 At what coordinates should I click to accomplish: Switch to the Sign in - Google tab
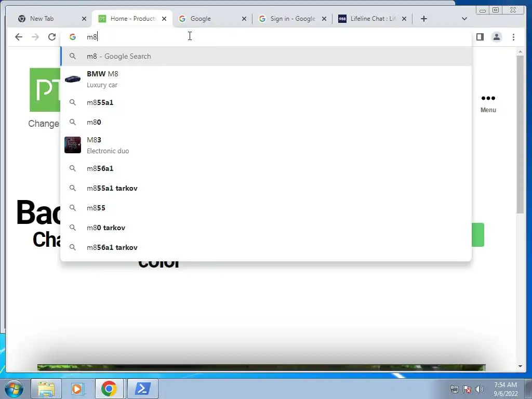click(292, 19)
